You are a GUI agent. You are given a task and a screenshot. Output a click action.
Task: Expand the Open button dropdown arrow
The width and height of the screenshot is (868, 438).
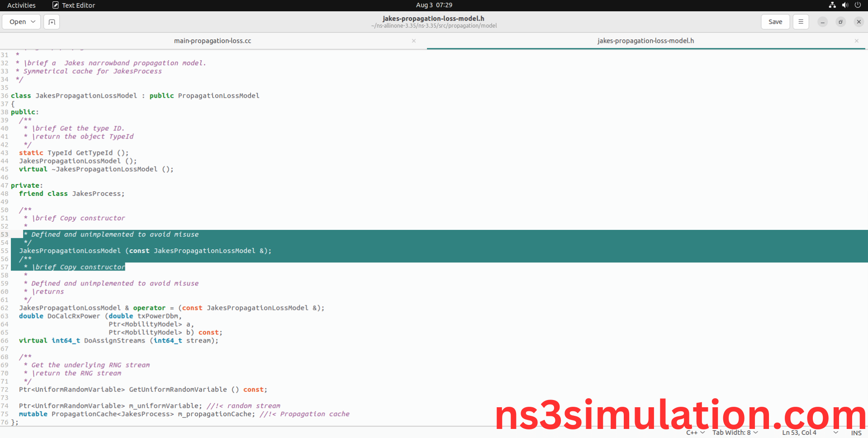[x=33, y=21]
